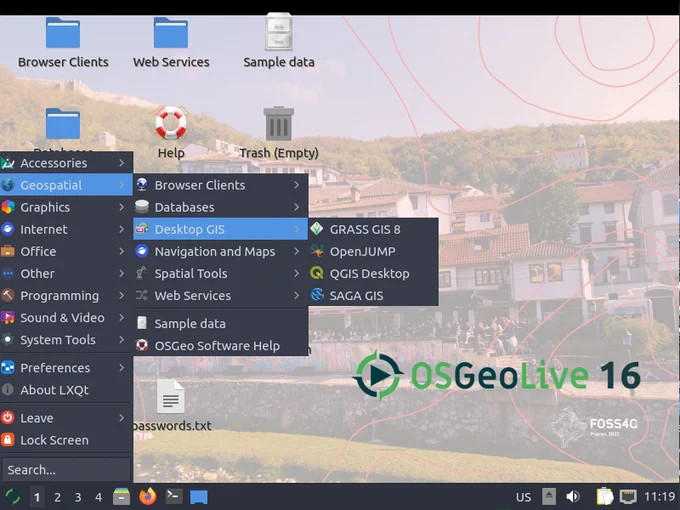Switch to workspace 3
This screenshot has width=680, height=510.
click(78, 497)
